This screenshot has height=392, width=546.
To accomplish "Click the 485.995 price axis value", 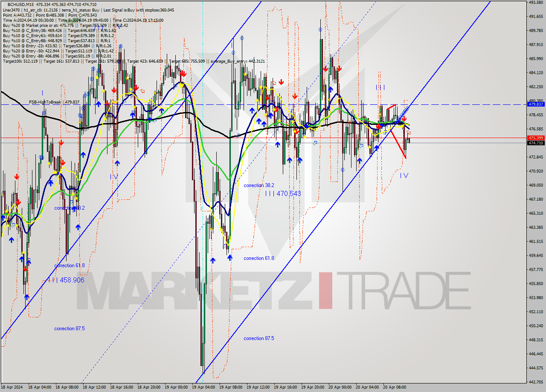I will pyautogui.click(x=536, y=59).
